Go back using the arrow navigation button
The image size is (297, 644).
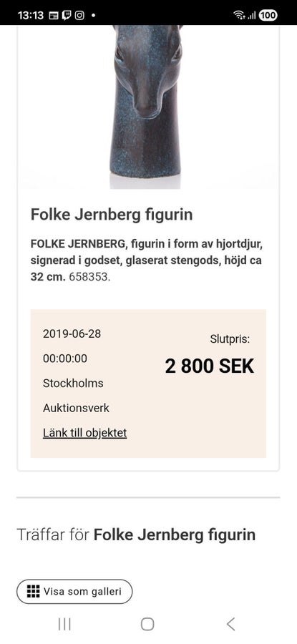pyautogui.click(x=231, y=624)
